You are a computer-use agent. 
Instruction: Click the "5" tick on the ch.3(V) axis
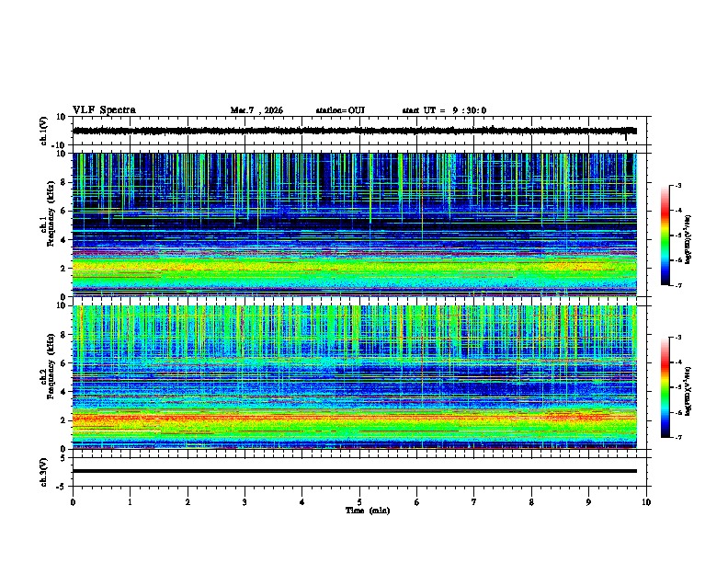[63, 457]
